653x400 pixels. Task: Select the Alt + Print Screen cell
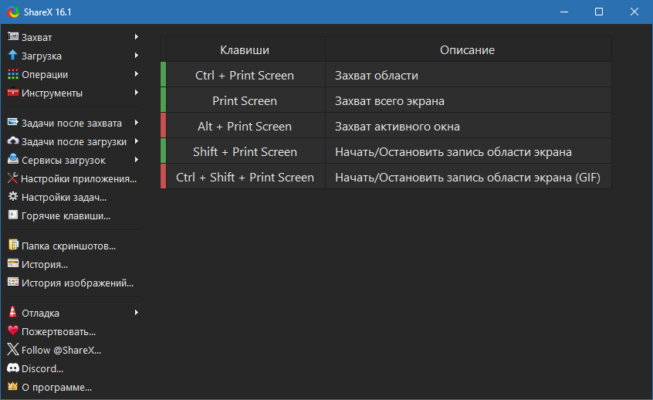pos(245,126)
